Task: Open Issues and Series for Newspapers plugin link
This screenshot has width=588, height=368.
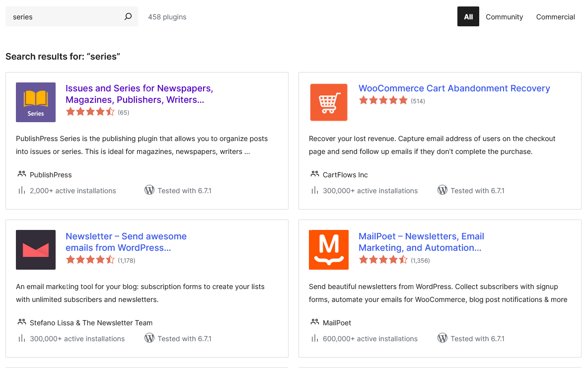Action: click(139, 94)
